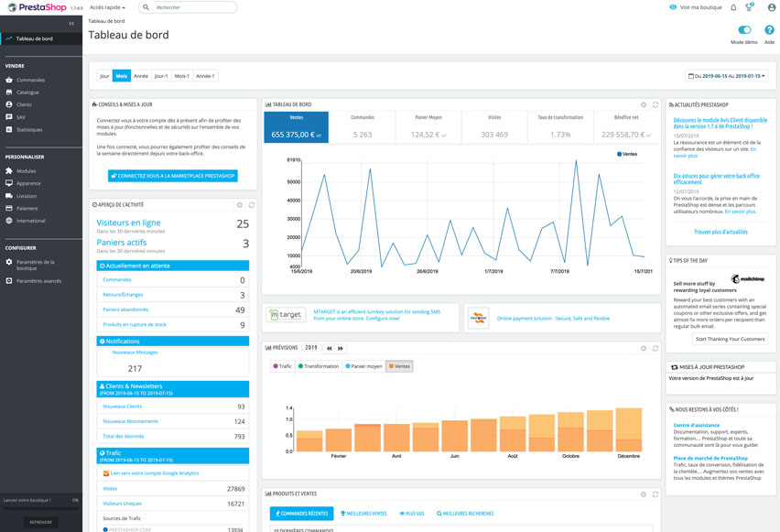The height and width of the screenshot is (532, 780).
Task: Enable Mode démo toggle
Action: pos(744,28)
